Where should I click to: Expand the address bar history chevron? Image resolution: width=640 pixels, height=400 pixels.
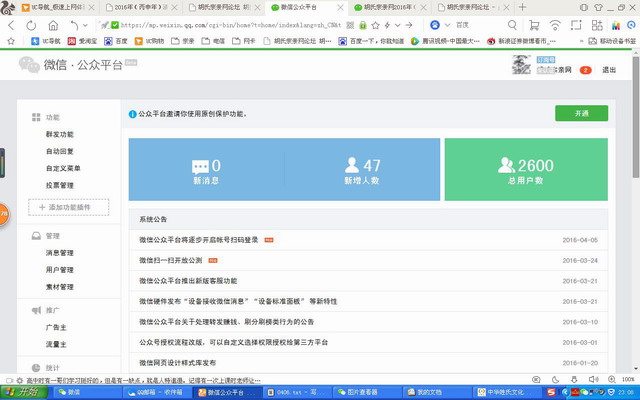click(397, 25)
